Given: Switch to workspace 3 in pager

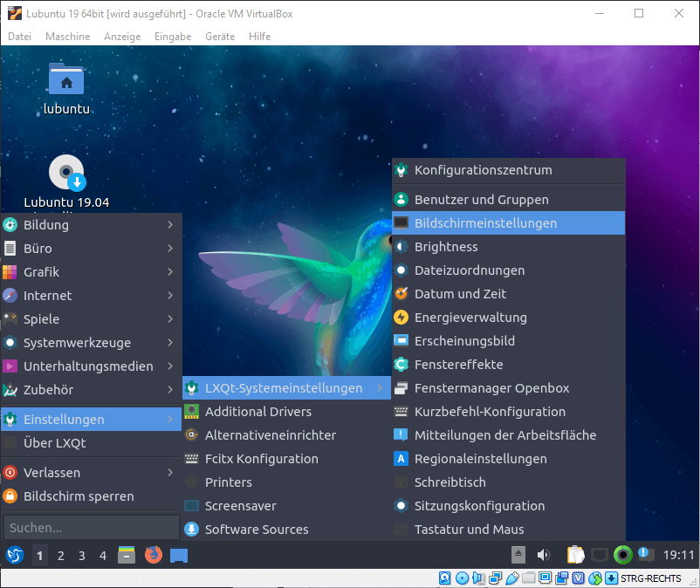Looking at the screenshot, I should [x=82, y=556].
